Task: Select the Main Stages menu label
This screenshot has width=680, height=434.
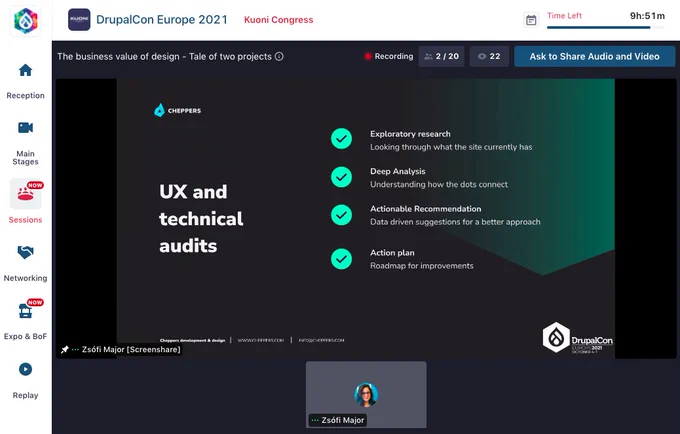Action: click(x=26, y=157)
